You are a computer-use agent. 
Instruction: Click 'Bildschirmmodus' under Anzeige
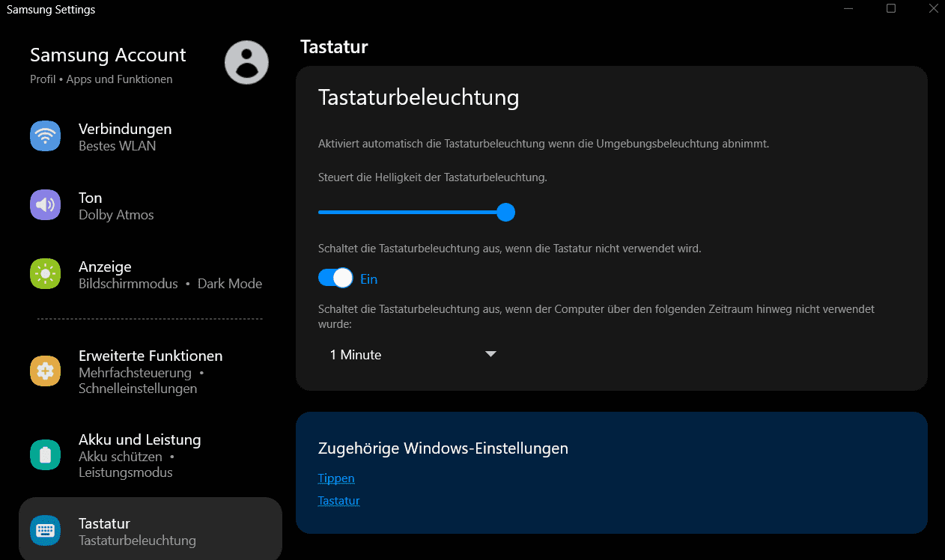pyautogui.click(x=128, y=284)
